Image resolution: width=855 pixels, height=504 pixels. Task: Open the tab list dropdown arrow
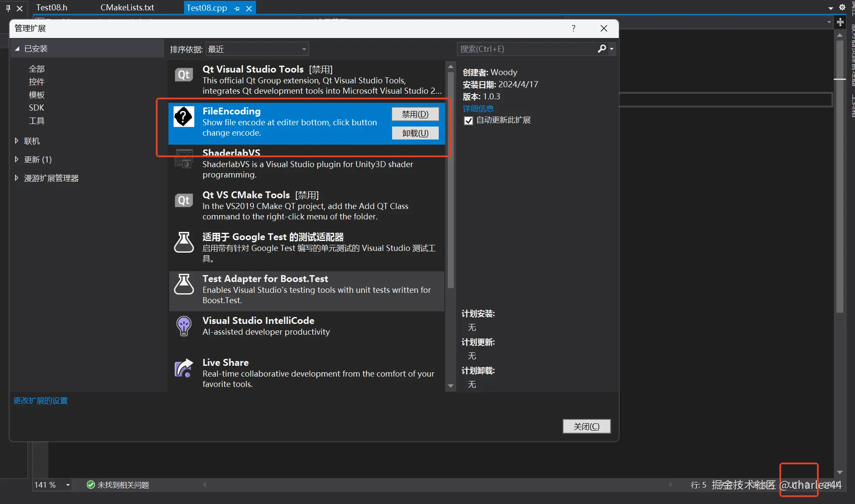click(x=830, y=8)
